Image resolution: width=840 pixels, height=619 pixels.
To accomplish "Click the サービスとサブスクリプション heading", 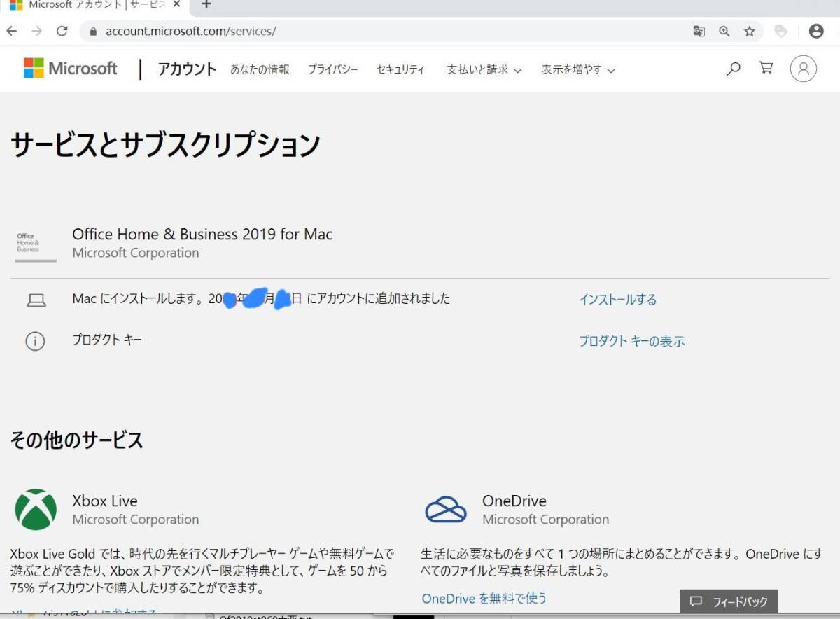I will point(165,144).
